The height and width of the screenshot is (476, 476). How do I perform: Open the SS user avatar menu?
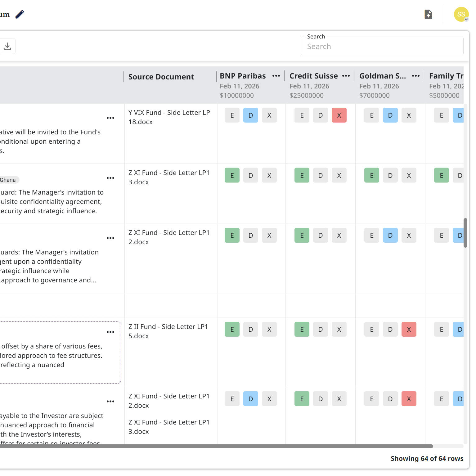point(461,14)
